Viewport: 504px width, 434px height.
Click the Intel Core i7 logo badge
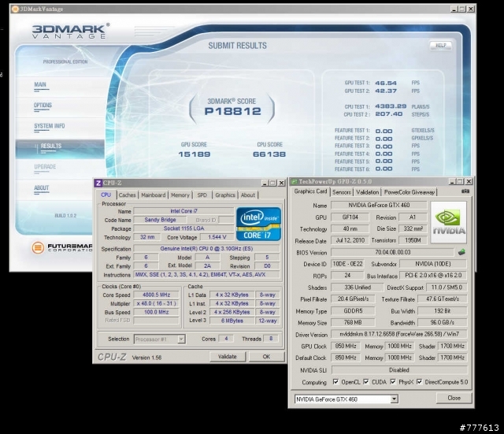tap(258, 224)
